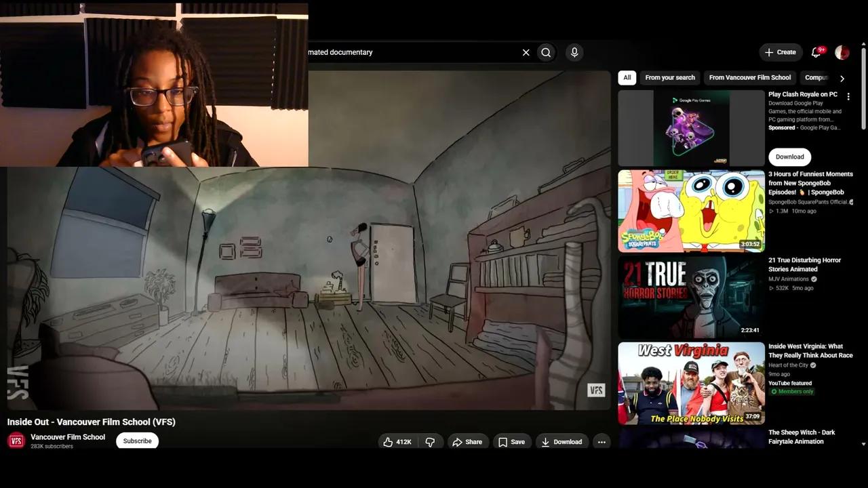Open '21 True Disturbing Horror Stories Animated' title

click(805, 264)
